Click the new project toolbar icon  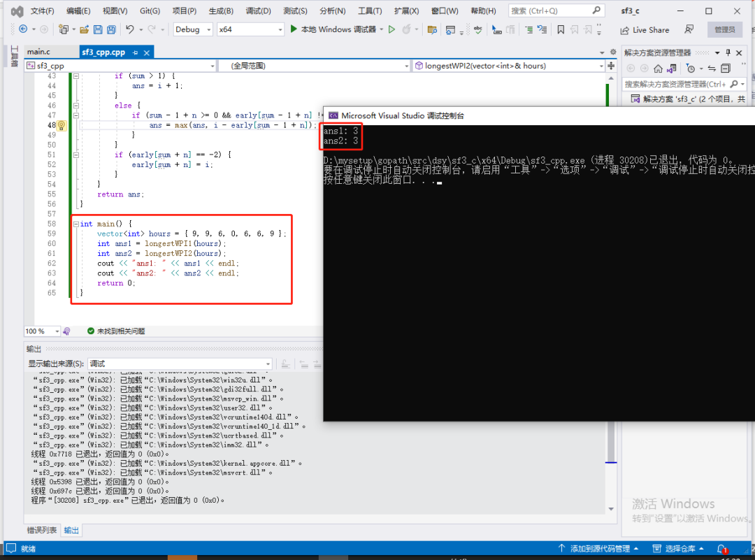pos(63,29)
